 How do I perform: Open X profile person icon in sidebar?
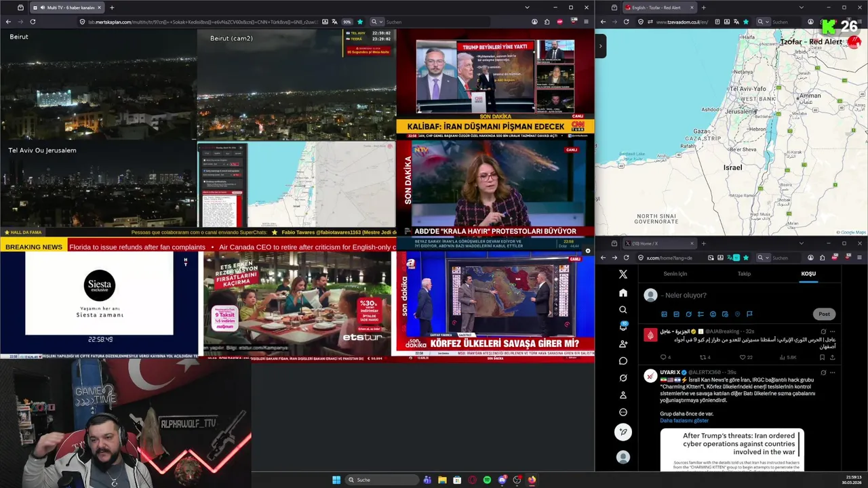click(x=623, y=395)
